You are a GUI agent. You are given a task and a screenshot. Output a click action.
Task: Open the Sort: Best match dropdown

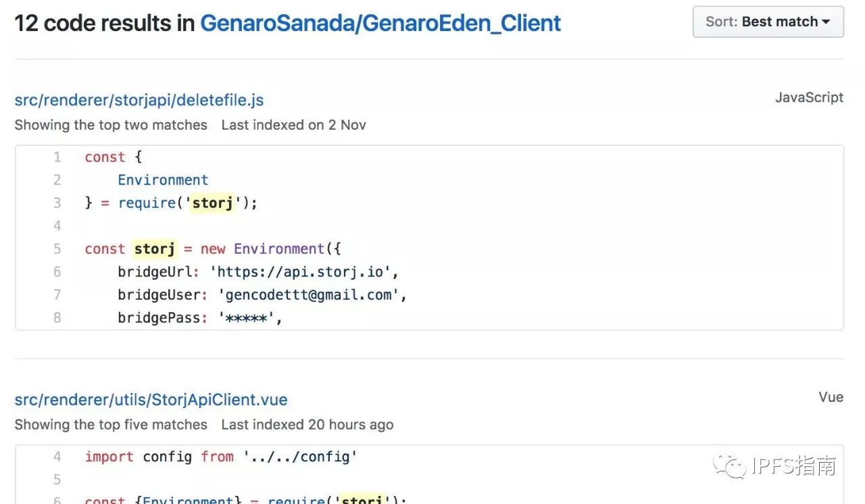coord(768,22)
